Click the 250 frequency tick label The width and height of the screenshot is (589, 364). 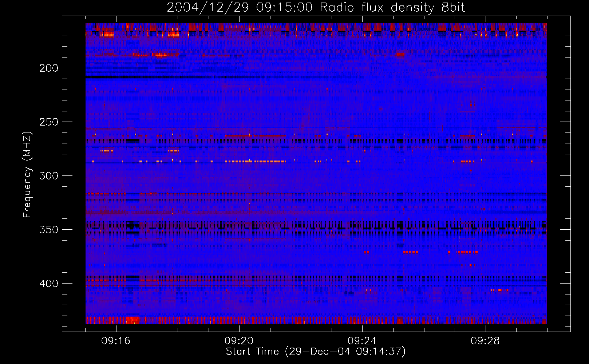[49, 122]
